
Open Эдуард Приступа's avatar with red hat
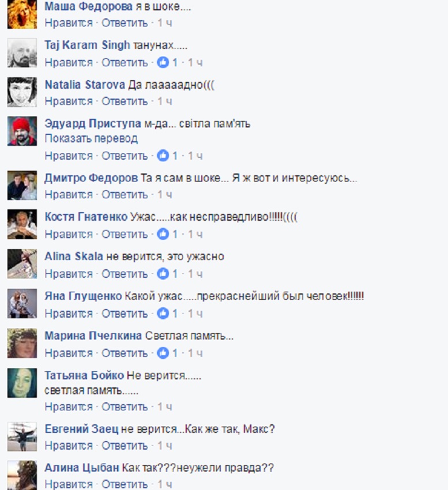pyautogui.click(x=22, y=131)
